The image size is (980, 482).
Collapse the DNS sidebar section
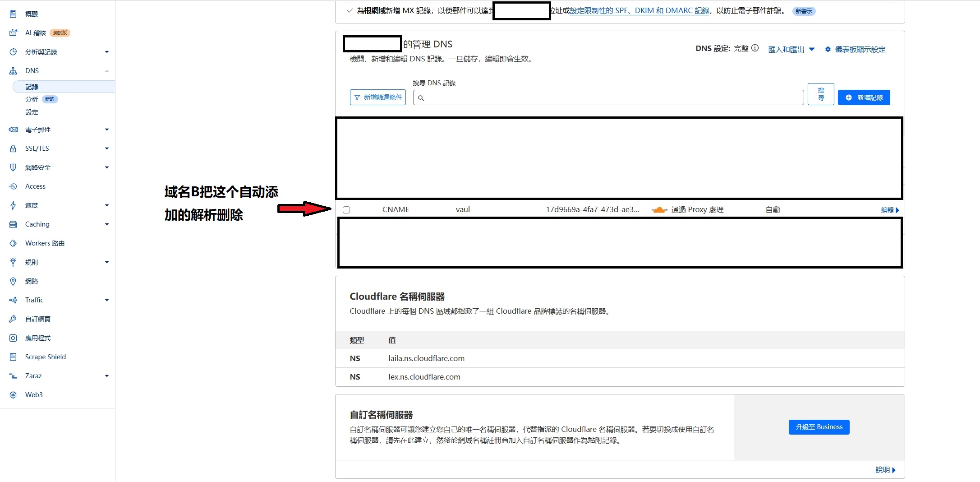[x=107, y=71]
